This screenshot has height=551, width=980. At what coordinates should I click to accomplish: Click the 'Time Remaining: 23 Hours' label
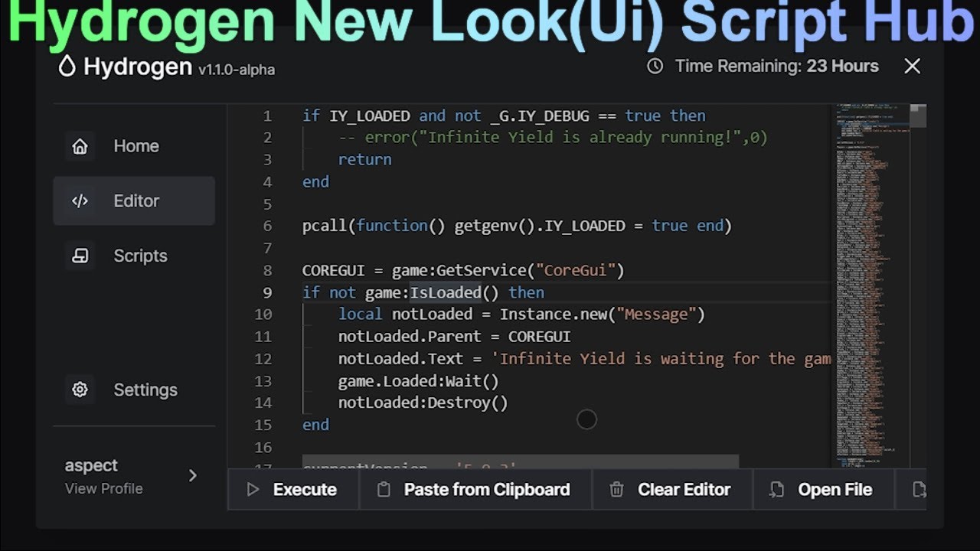(777, 67)
